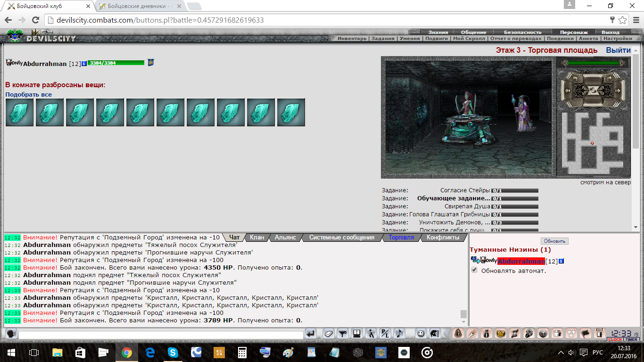
Task: Click the running figure icon
Action: (371, 333)
